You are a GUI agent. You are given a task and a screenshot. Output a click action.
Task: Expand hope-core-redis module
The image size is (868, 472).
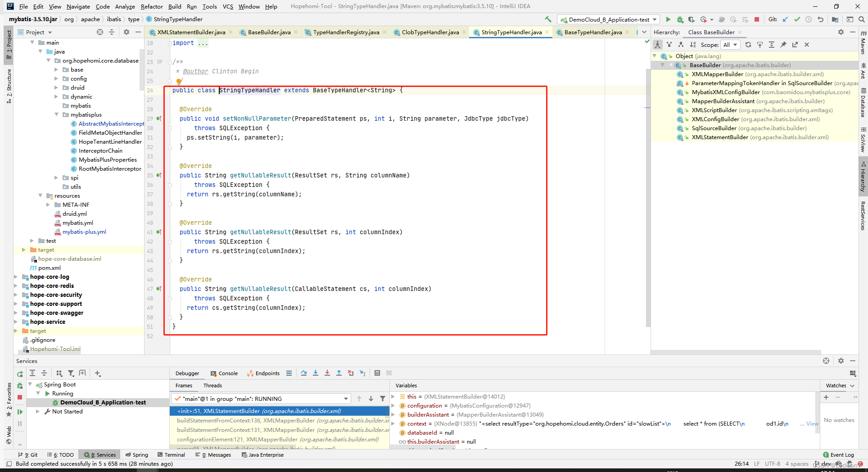coord(16,286)
